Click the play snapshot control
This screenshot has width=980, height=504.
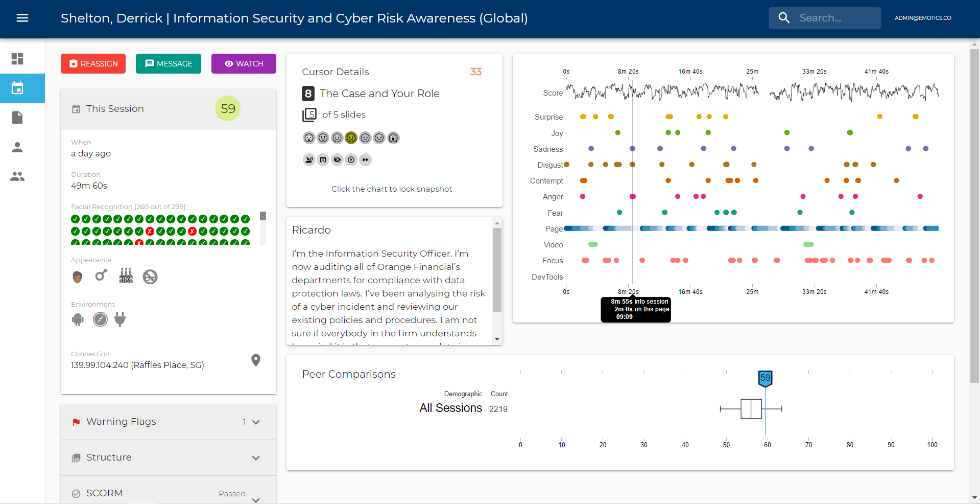tap(351, 160)
